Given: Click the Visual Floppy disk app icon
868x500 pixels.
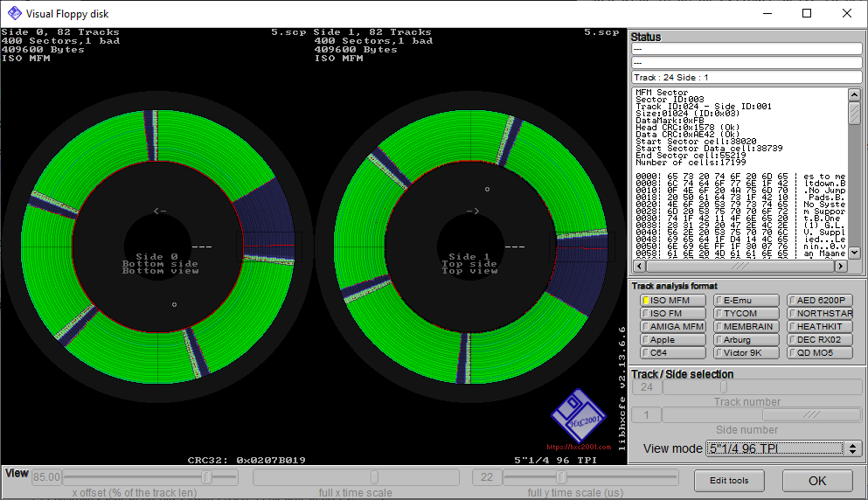Looking at the screenshot, I should (14, 13).
